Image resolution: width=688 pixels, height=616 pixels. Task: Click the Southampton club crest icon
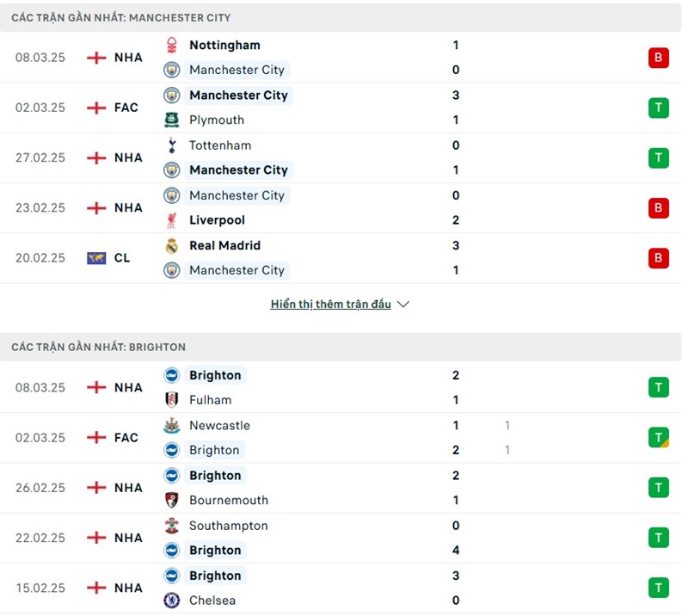pos(172,526)
